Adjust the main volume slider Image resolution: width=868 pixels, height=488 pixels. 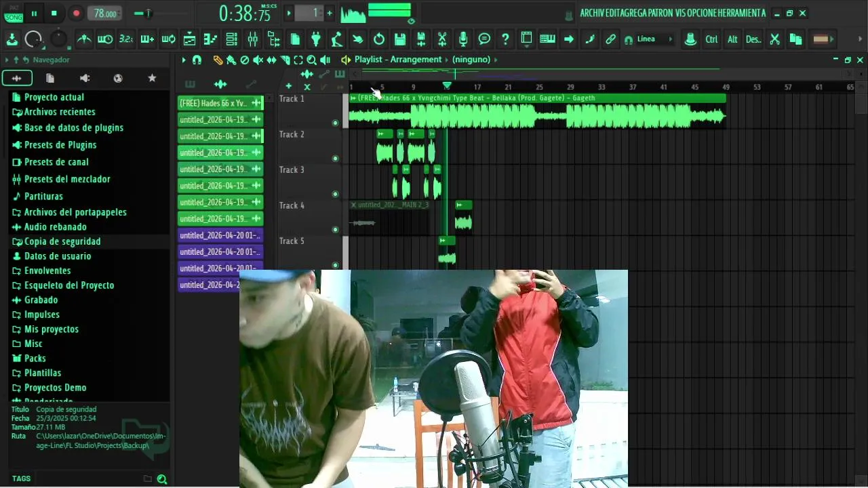tap(147, 13)
